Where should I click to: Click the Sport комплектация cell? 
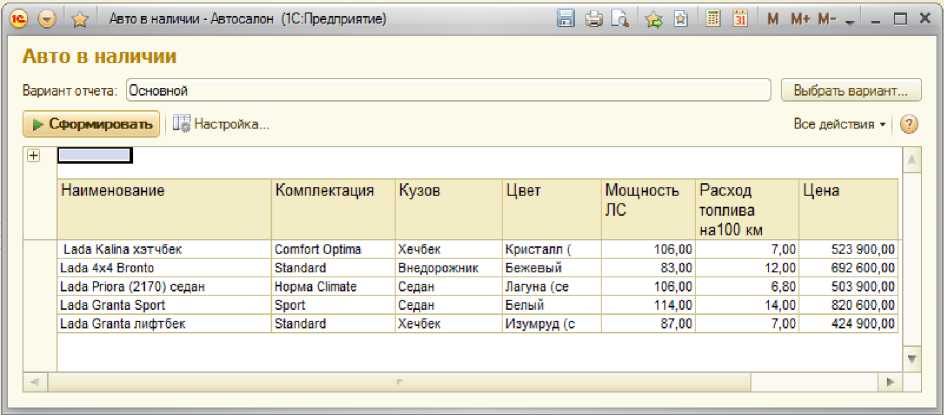334,305
